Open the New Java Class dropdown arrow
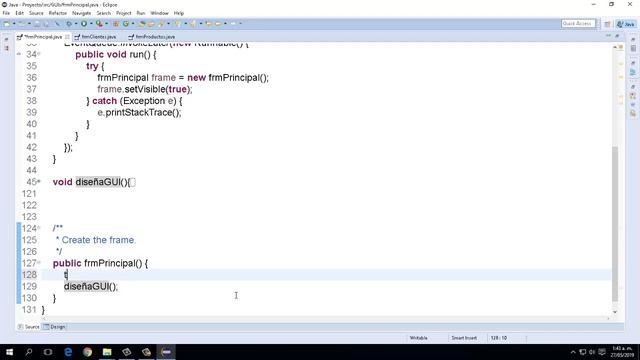 133,24
